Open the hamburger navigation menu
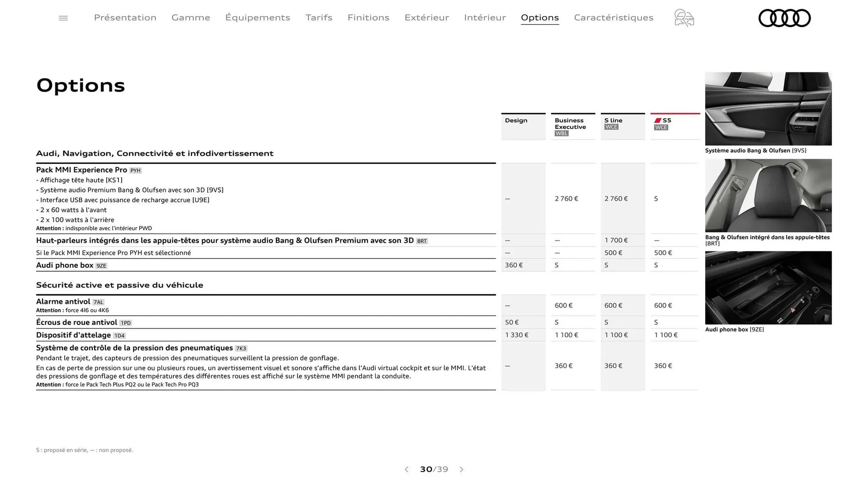The width and height of the screenshot is (868, 488). [63, 18]
